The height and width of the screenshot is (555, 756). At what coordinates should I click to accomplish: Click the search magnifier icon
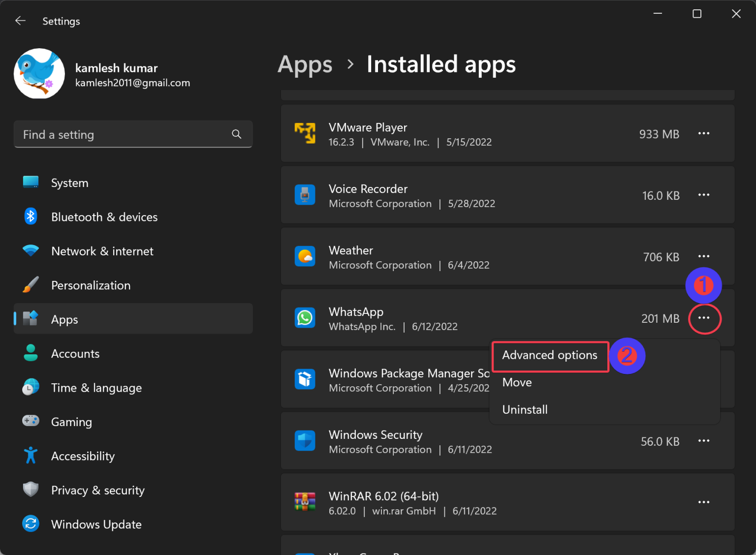click(x=236, y=134)
